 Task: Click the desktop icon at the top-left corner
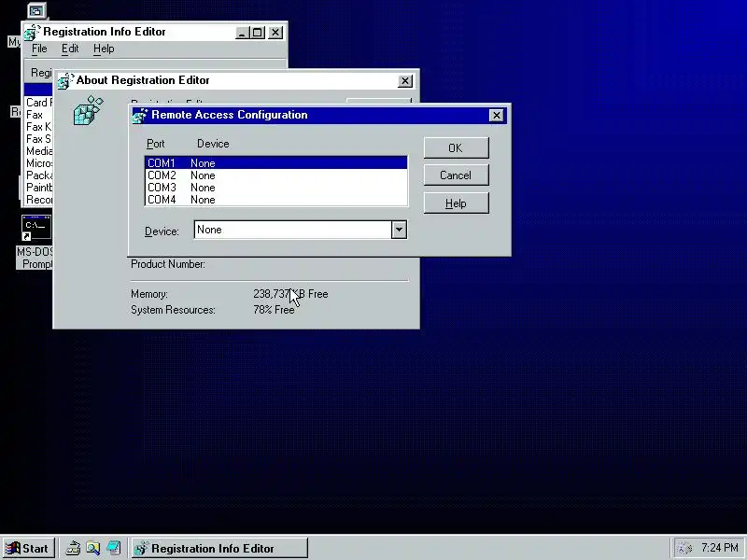(36, 10)
